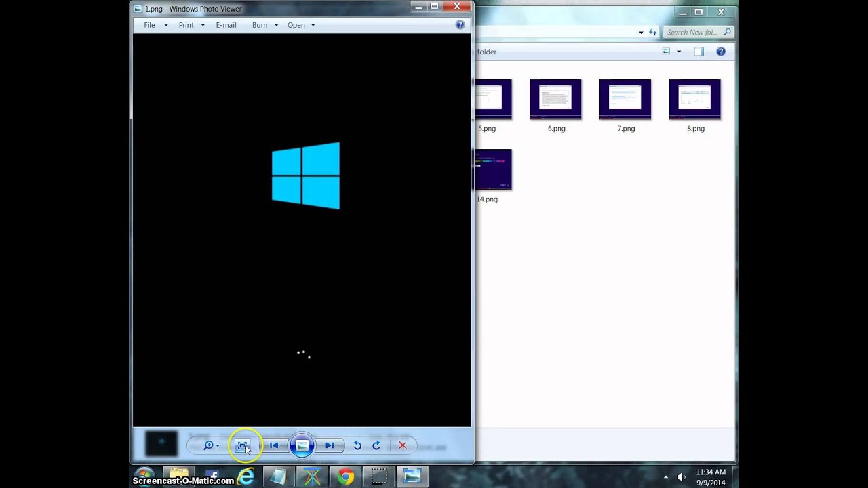Open Internet Explorer from the taskbar

(245, 477)
